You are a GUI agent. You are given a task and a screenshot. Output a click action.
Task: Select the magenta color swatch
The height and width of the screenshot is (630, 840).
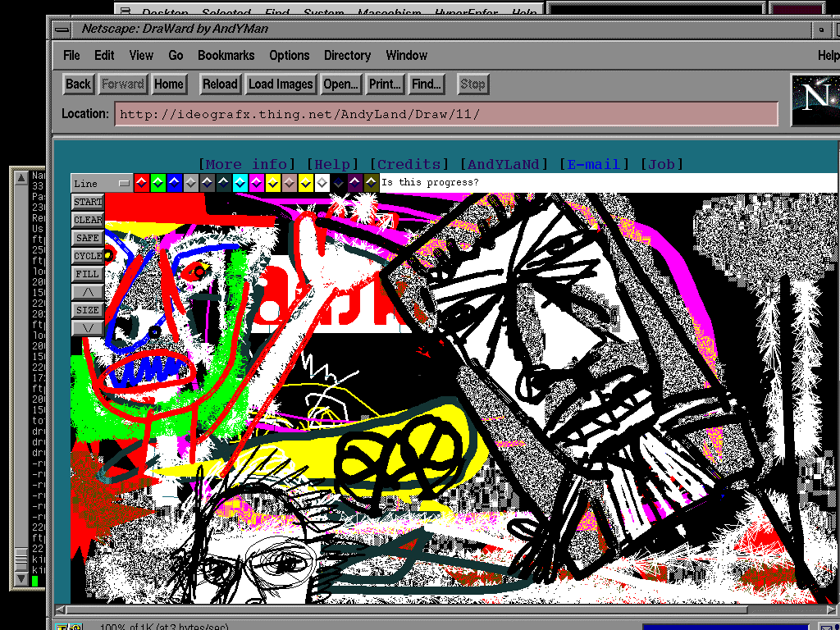click(x=256, y=183)
